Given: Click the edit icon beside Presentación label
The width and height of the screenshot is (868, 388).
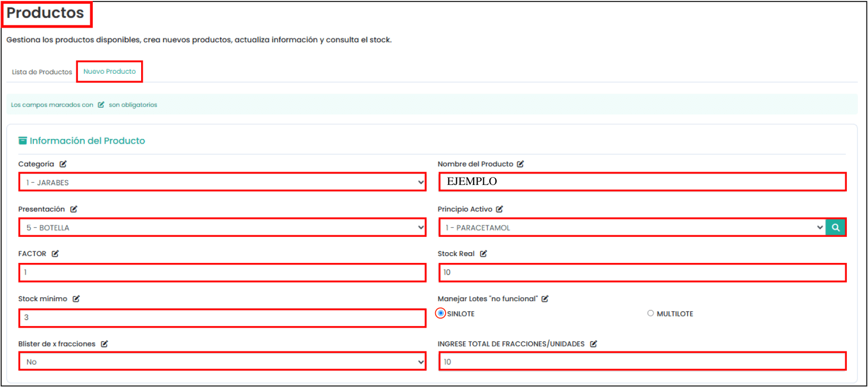Looking at the screenshot, I should click(74, 209).
